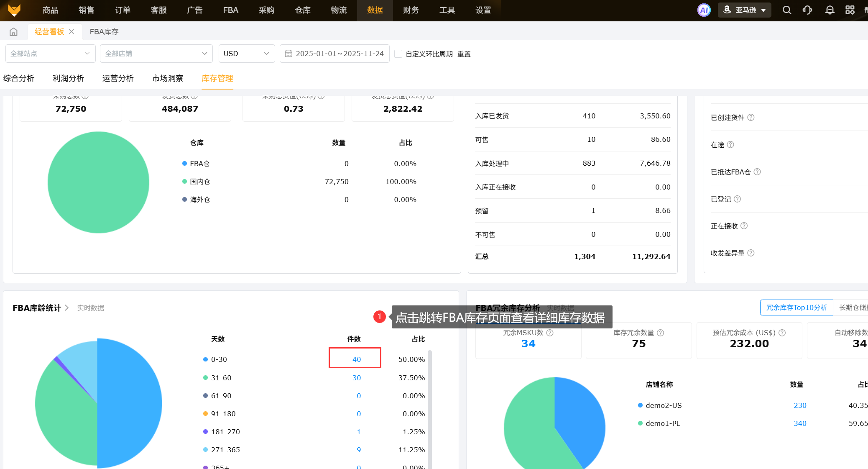This screenshot has width=868, height=469.
Task: Click the 国内仓 green legend dot
Action: (184, 182)
